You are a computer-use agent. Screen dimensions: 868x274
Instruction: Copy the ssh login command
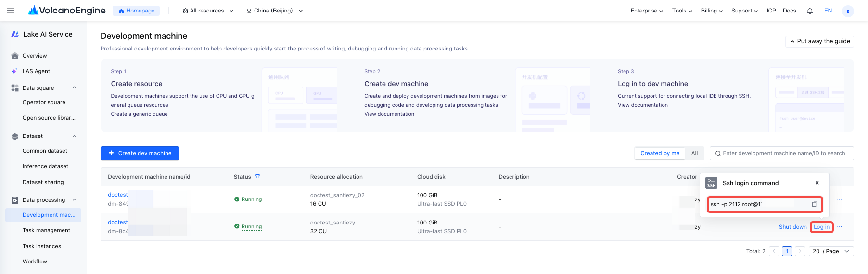815,204
